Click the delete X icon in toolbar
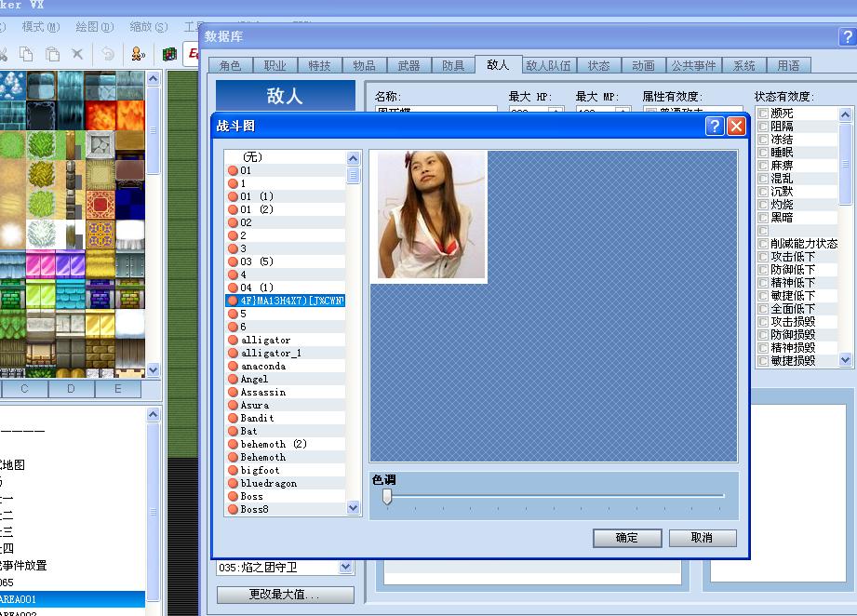Viewport: 857px width, 616px height. click(x=77, y=54)
